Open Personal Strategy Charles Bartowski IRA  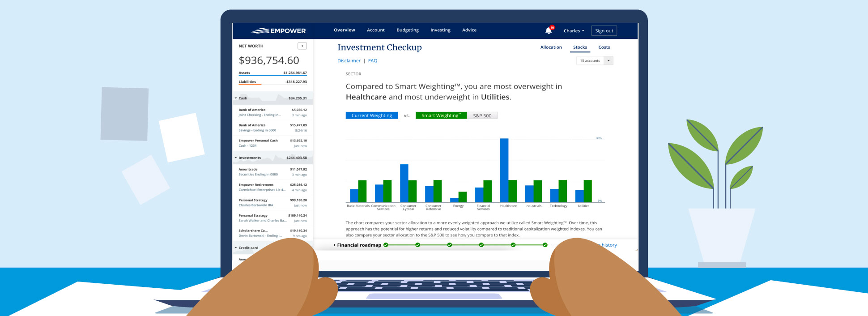tap(272, 203)
